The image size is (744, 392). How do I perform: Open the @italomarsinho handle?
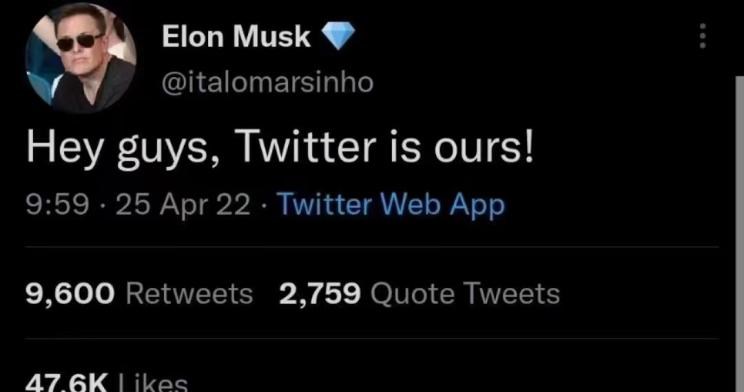[x=268, y=82]
